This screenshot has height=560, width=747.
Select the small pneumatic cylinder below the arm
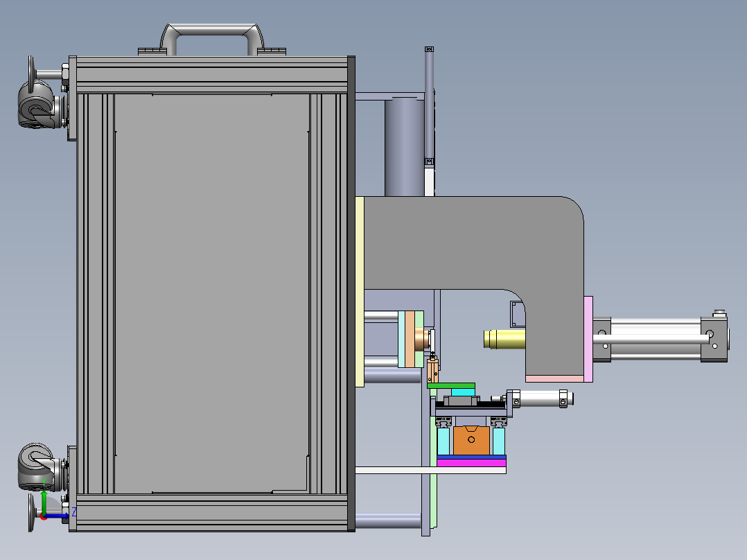coord(540,399)
